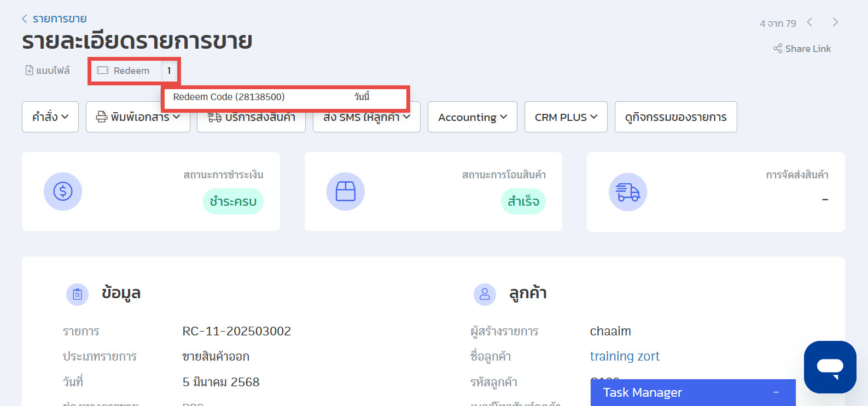
Task: Click the clipboard information icon
Action: point(77,294)
